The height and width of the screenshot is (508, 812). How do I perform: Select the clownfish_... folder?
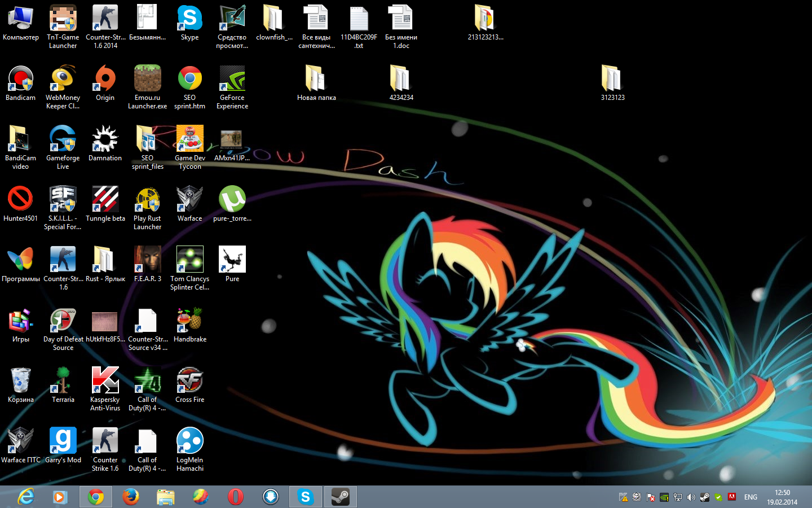coord(274,24)
